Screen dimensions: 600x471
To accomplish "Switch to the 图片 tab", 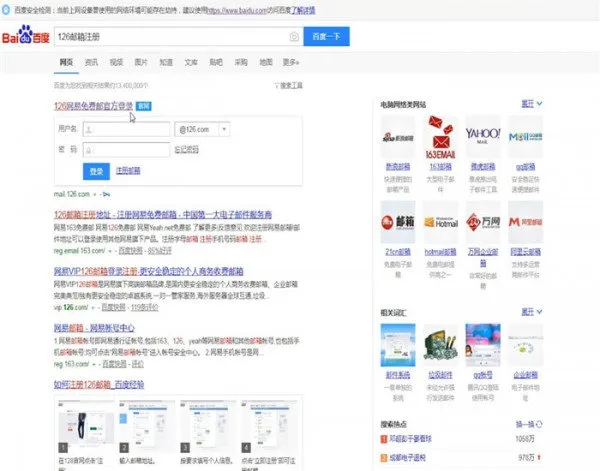I will (141, 62).
